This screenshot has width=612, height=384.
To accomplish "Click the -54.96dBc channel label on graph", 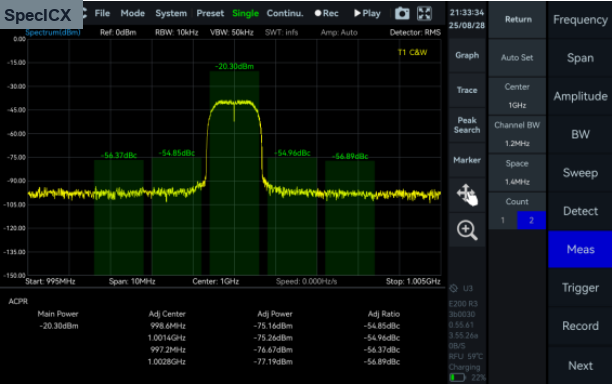I will [x=292, y=153].
